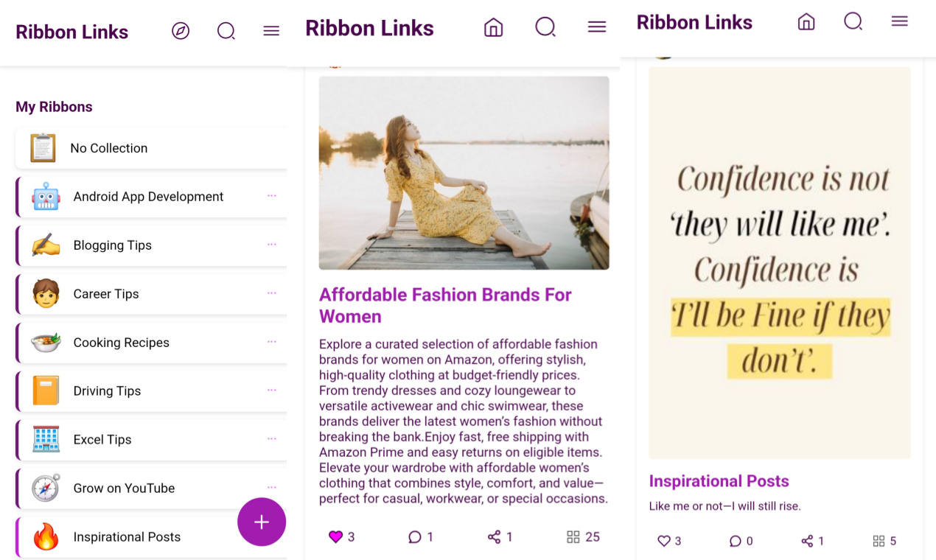Tap the purple plus add button

262,522
